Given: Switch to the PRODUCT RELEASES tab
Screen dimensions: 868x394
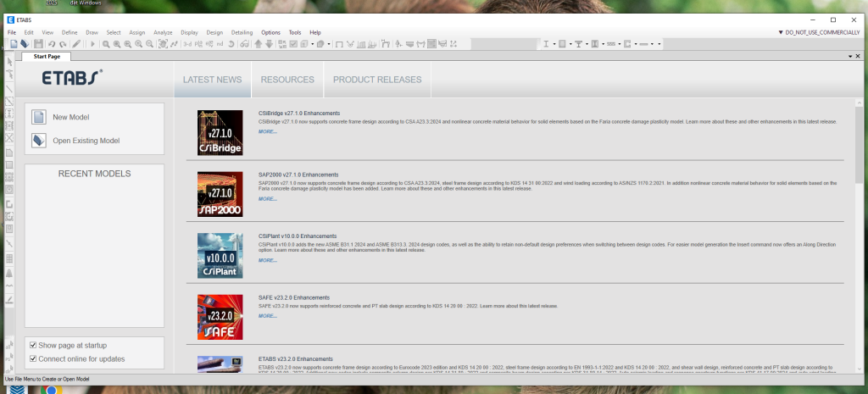Looking at the screenshot, I should coord(377,80).
